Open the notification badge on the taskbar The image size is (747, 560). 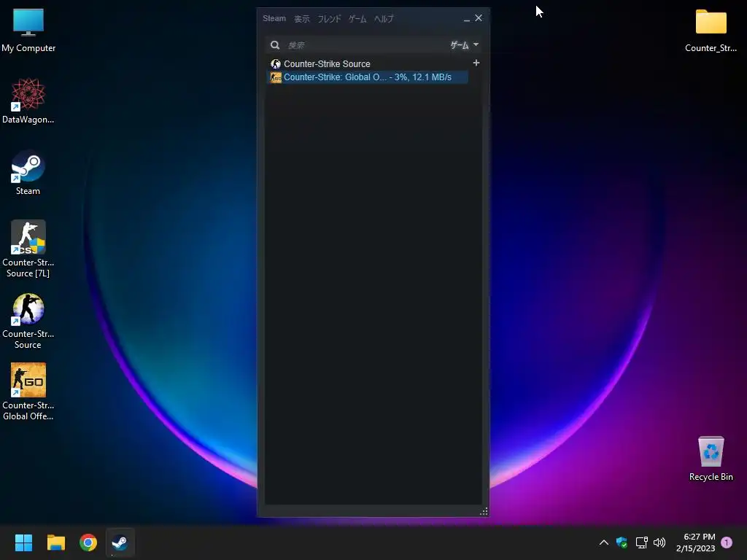tap(727, 542)
